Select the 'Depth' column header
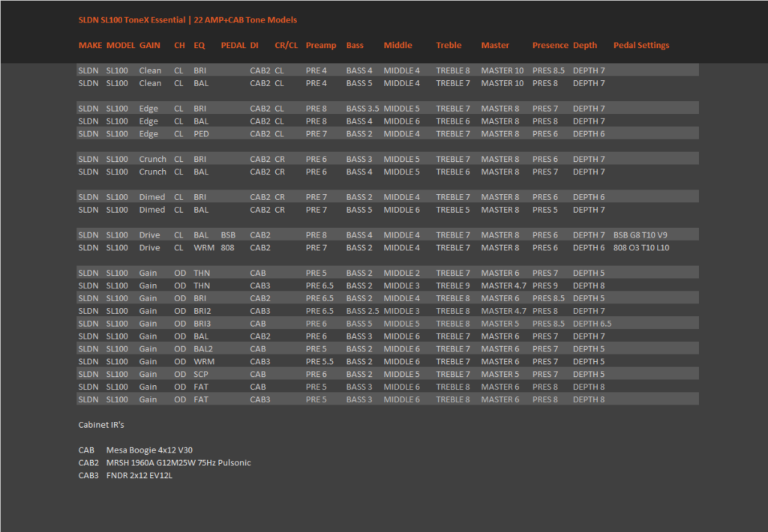The height and width of the screenshot is (532, 768). (x=585, y=45)
